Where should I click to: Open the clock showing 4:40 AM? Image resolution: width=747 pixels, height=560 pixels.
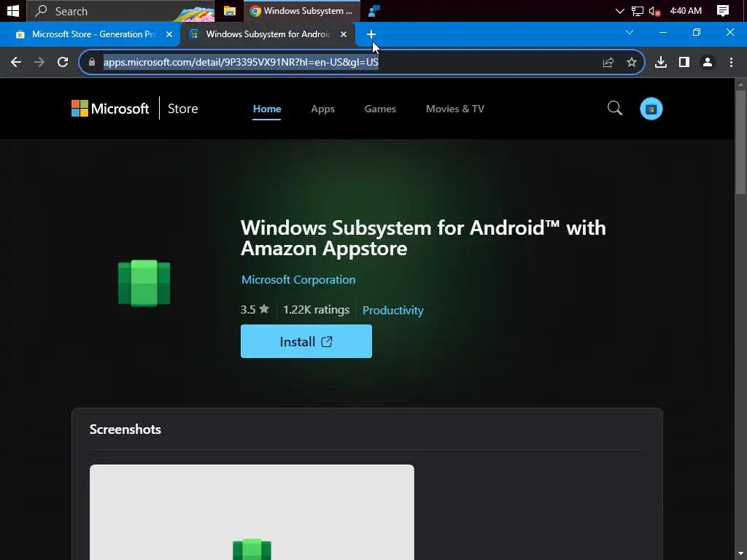pyautogui.click(x=686, y=10)
